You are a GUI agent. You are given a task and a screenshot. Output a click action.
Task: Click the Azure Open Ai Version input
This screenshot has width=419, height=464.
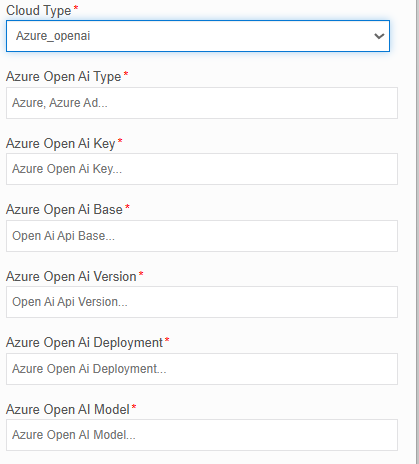point(202,302)
